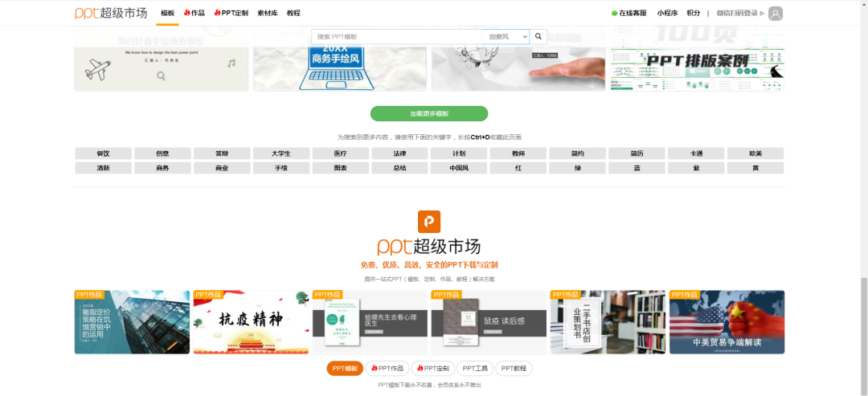The image size is (868, 396).
Task: Open the 作品 nav item
Action: click(x=194, y=13)
